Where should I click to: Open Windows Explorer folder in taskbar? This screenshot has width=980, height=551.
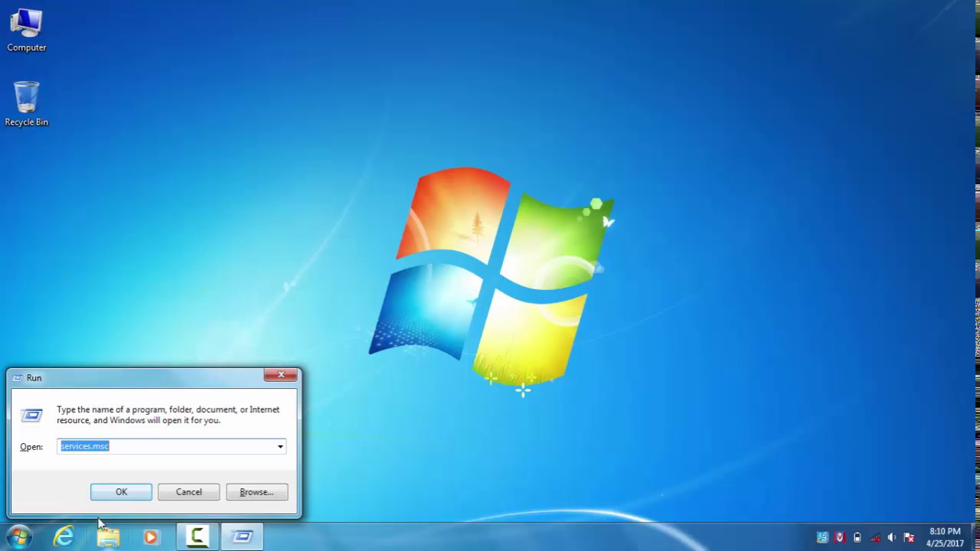coord(108,537)
